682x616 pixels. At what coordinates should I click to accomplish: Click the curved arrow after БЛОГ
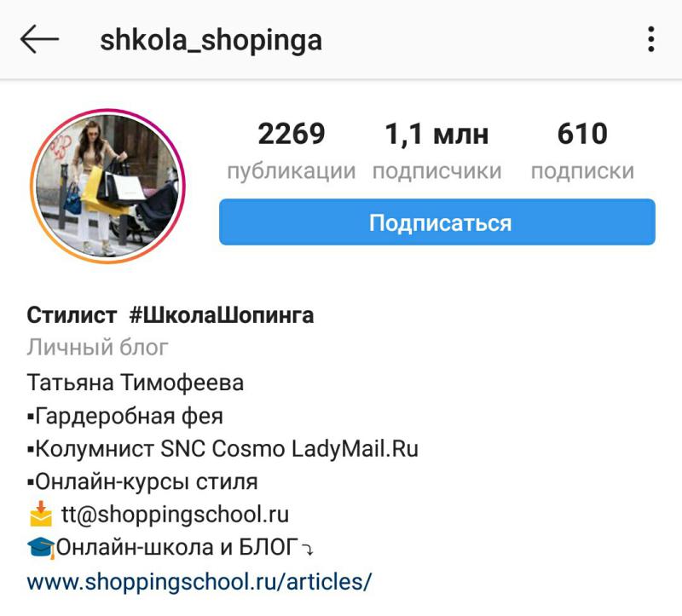tap(307, 550)
